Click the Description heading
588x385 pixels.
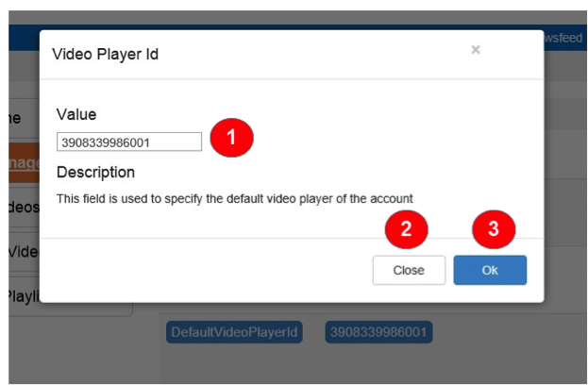95,173
